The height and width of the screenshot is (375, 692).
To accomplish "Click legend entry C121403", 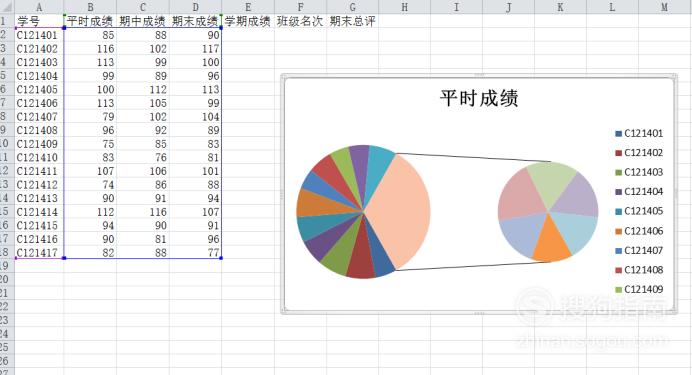I will click(639, 172).
